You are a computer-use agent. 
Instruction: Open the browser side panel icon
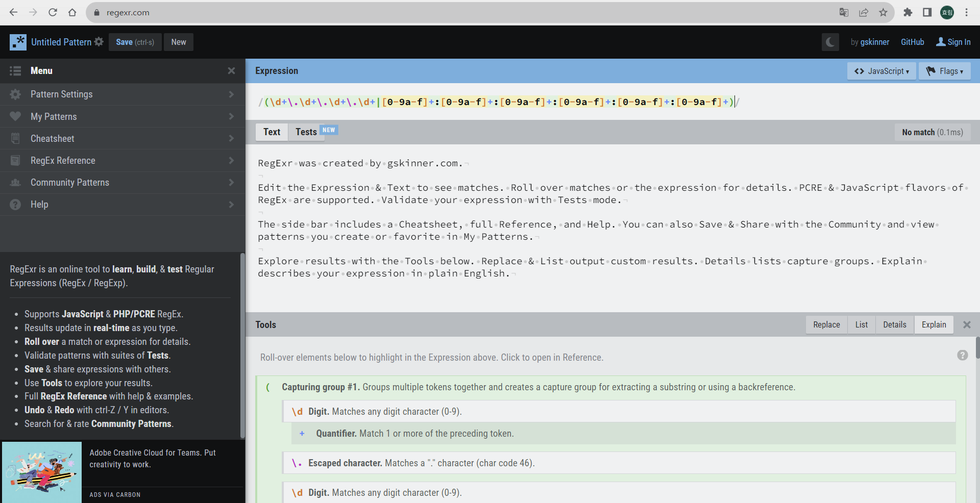[927, 12]
